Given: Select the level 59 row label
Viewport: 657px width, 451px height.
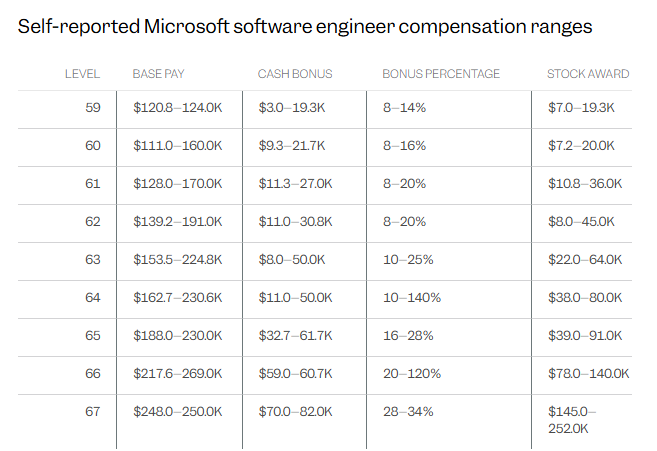Looking at the screenshot, I should click(x=93, y=108).
